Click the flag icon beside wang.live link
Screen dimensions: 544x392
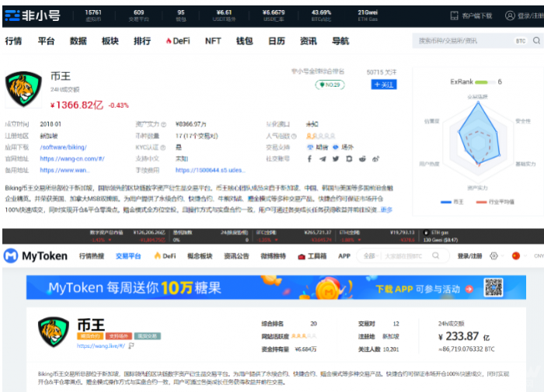click(131, 346)
